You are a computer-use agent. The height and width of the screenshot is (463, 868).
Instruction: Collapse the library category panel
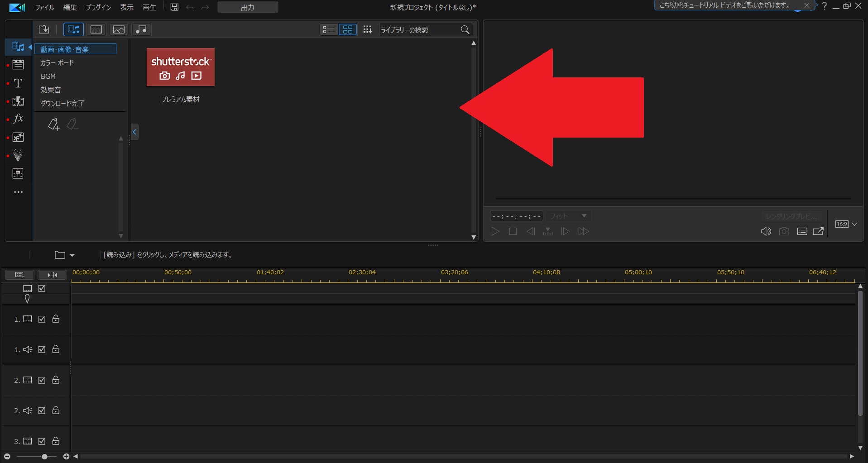click(134, 132)
